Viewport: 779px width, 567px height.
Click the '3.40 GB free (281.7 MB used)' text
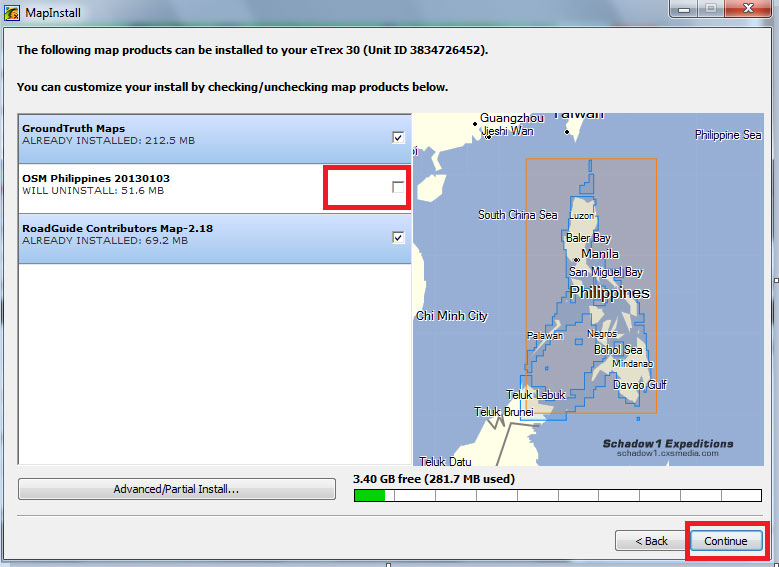pyautogui.click(x=434, y=479)
